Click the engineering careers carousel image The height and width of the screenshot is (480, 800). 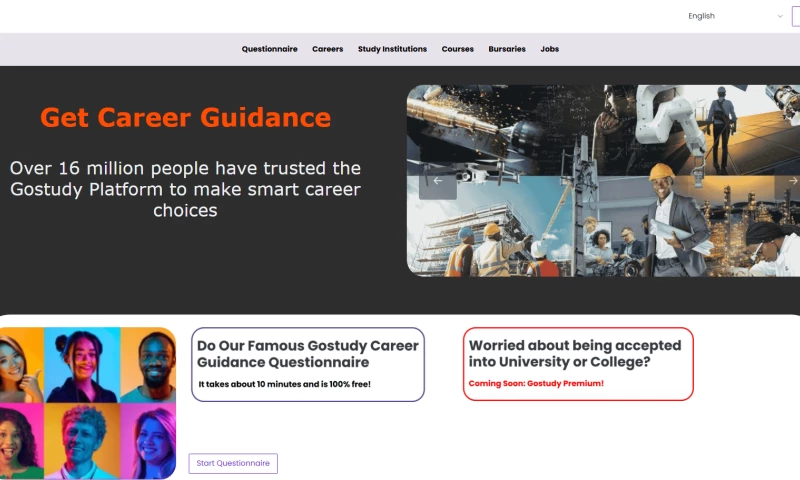[x=603, y=181]
